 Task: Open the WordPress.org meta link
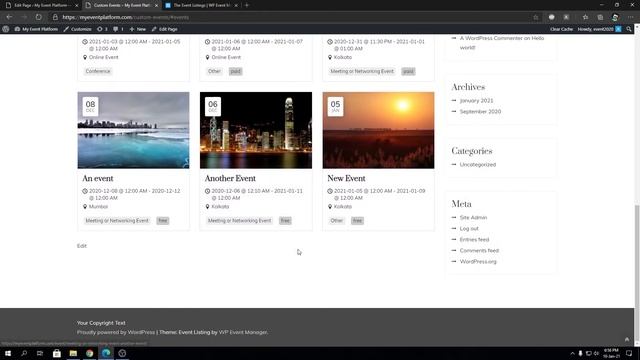(478, 262)
